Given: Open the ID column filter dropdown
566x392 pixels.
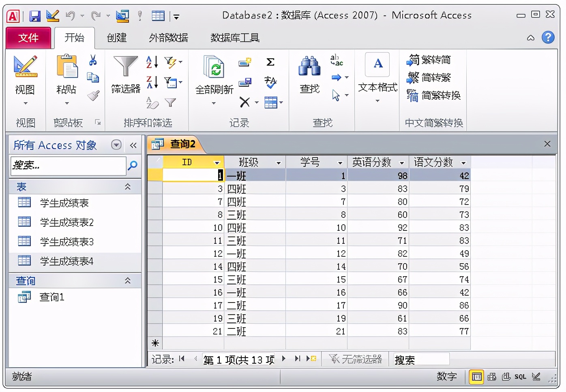Looking at the screenshot, I should pyautogui.click(x=217, y=162).
